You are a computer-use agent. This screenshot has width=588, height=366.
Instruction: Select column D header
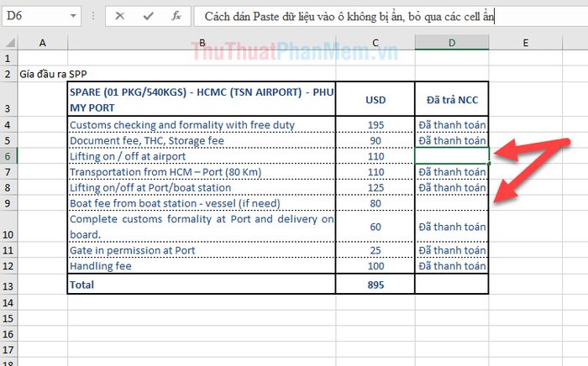click(x=452, y=43)
